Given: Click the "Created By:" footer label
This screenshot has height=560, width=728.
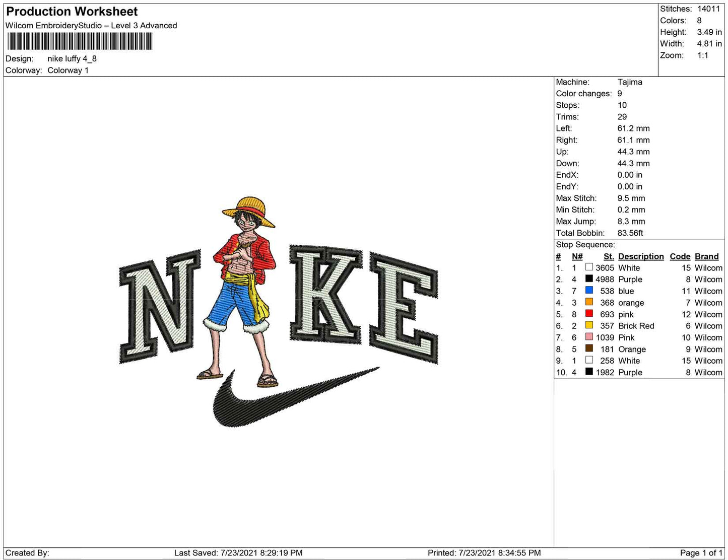Looking at the screenshot, I should coord(27,553).
